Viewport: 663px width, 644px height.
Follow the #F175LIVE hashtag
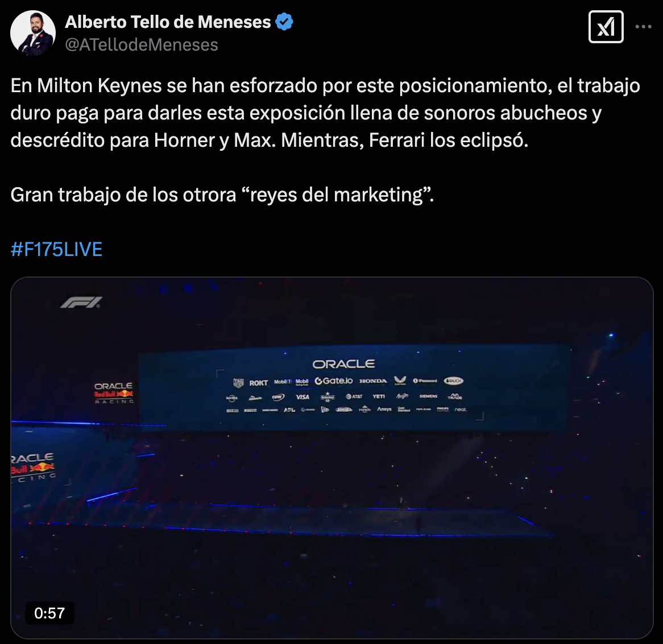56,249
